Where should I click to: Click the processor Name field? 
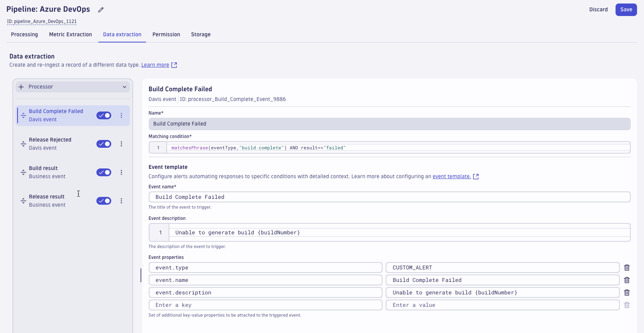click(390, 124)
